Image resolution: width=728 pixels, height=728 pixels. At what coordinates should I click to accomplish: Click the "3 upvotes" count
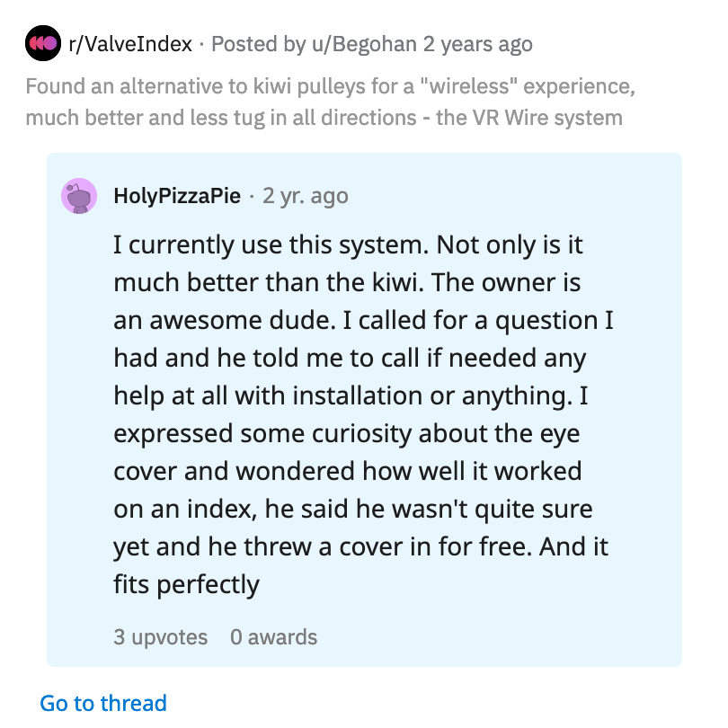(160, 637)
